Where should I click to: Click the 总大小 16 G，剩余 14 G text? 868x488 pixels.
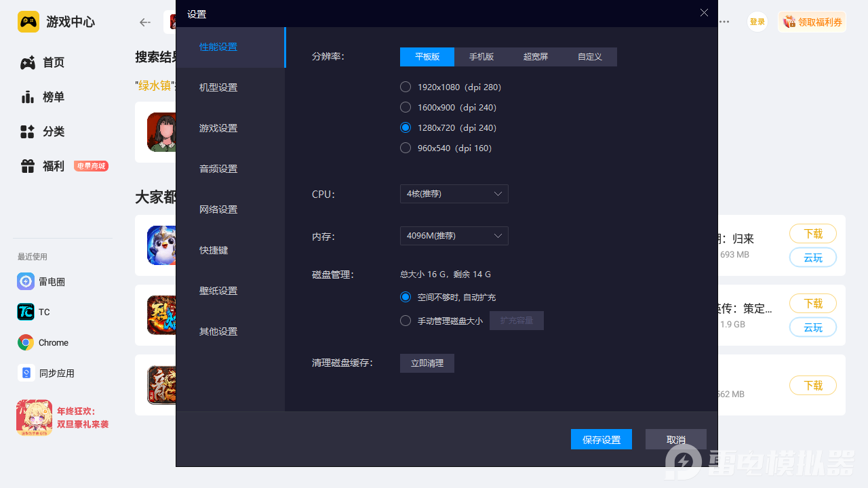446,274
